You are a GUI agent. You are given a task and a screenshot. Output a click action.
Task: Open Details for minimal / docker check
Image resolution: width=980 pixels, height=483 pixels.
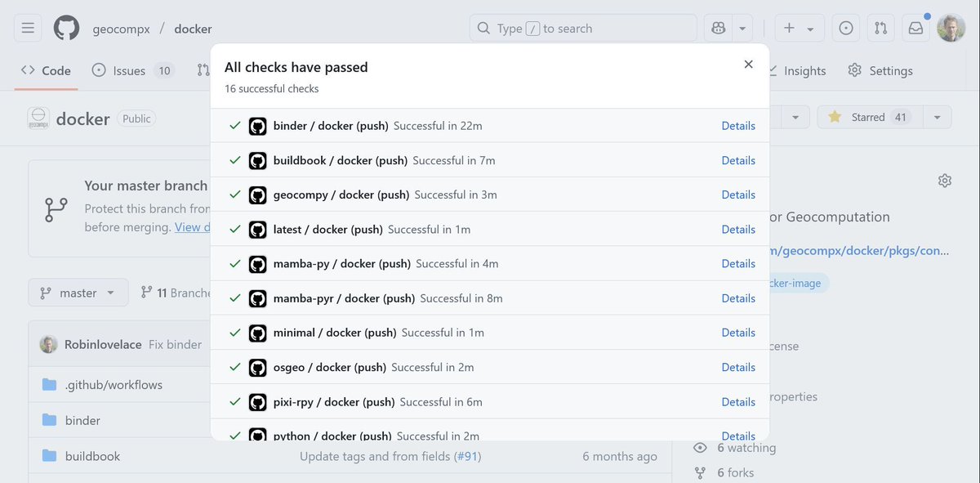pyautogui.click(x=738, y=333)
